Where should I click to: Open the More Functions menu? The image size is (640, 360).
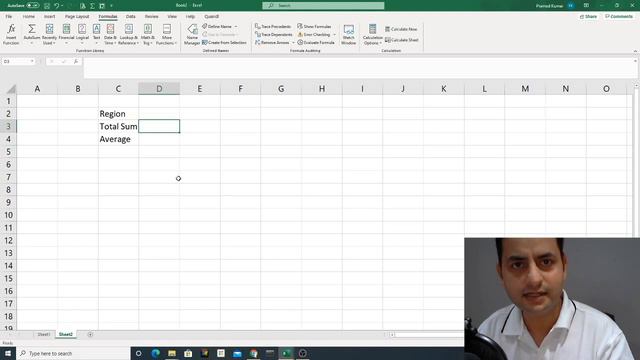pyautogui.click(x=167, y=34)
